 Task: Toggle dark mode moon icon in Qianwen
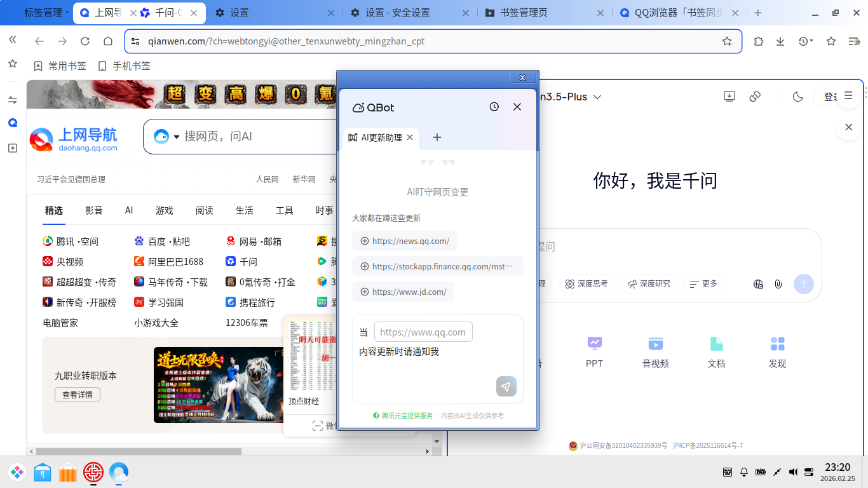click(x=798, y=97)
